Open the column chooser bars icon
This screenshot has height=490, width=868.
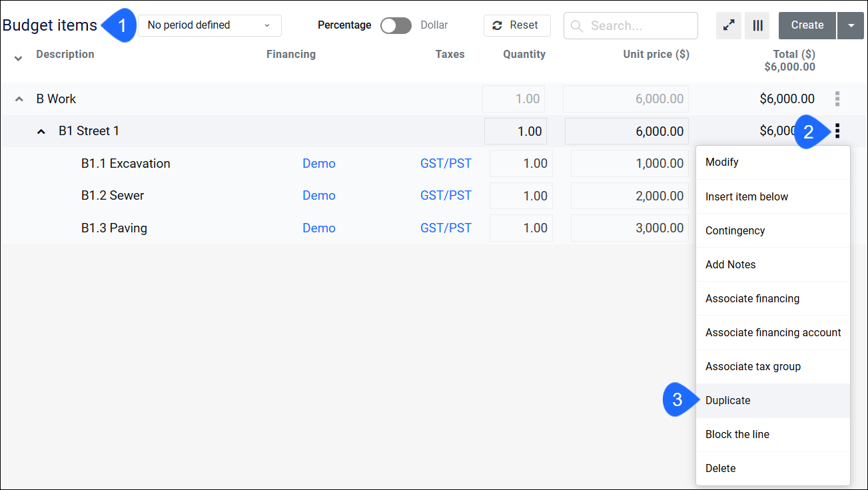pyautogui.click(x=757, y=25)
